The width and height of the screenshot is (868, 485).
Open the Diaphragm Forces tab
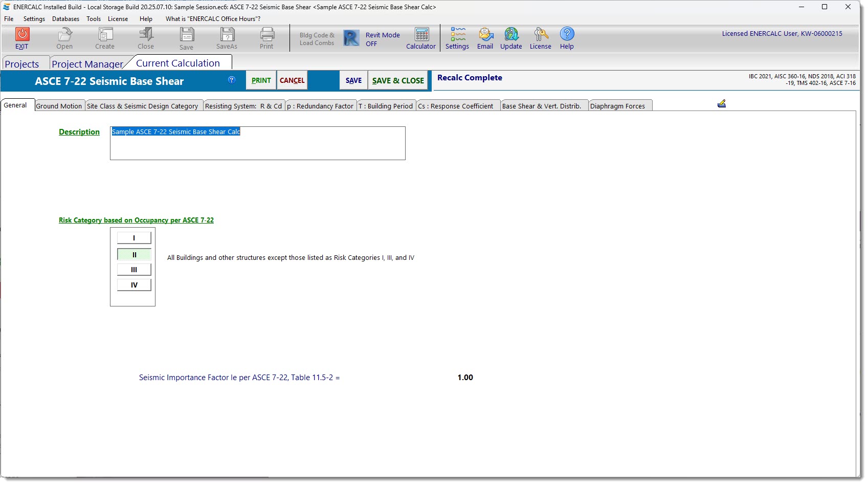point(617,106)
